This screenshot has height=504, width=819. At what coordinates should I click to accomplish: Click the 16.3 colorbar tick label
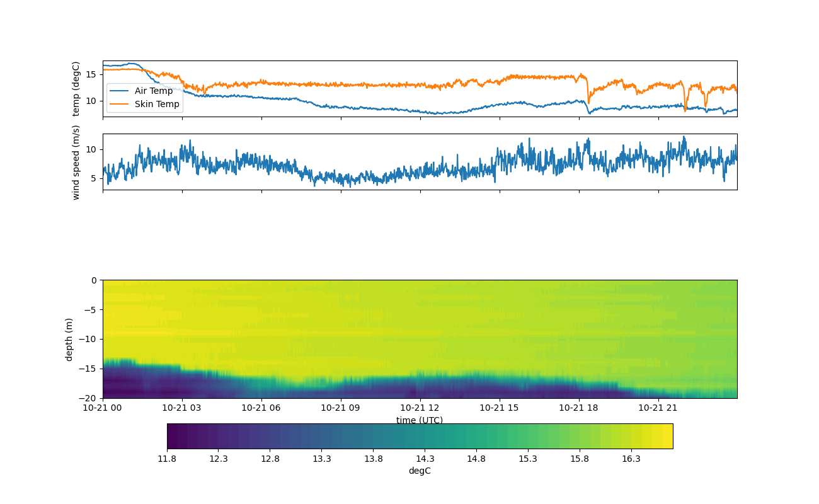pyautogui.click(x=631, y=459)
